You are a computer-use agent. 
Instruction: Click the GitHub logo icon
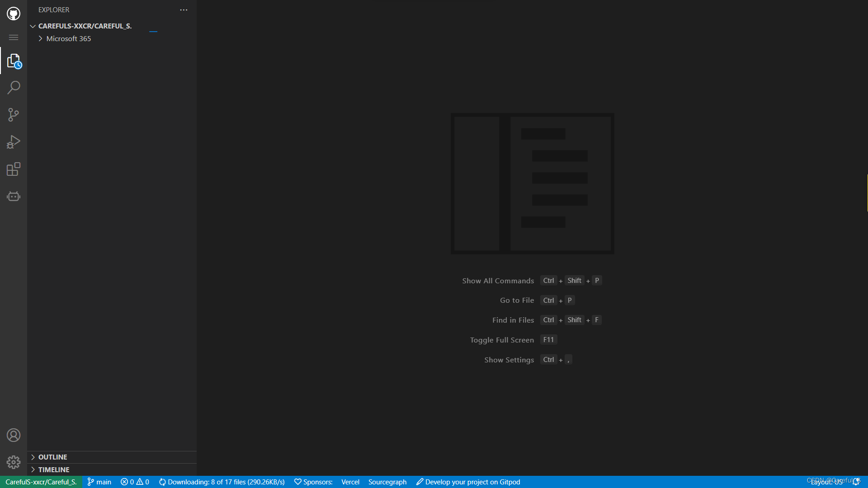pyautogui.click(x=14, y=14)
